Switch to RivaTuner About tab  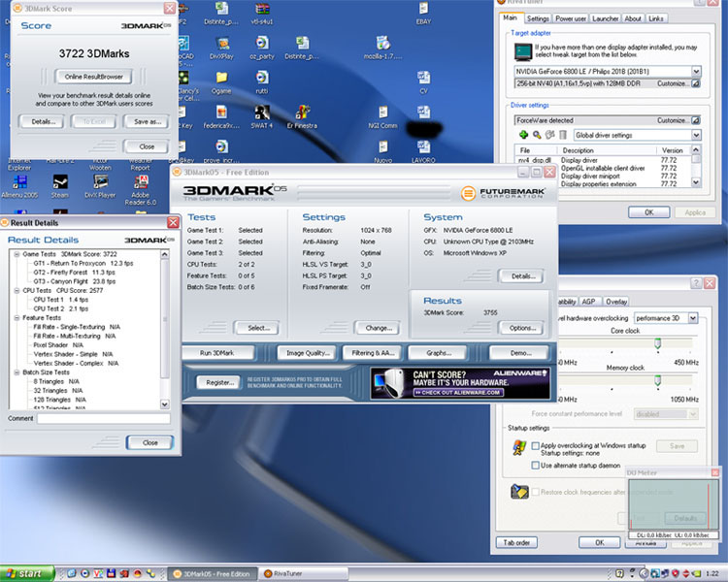[x=633, y=18]
